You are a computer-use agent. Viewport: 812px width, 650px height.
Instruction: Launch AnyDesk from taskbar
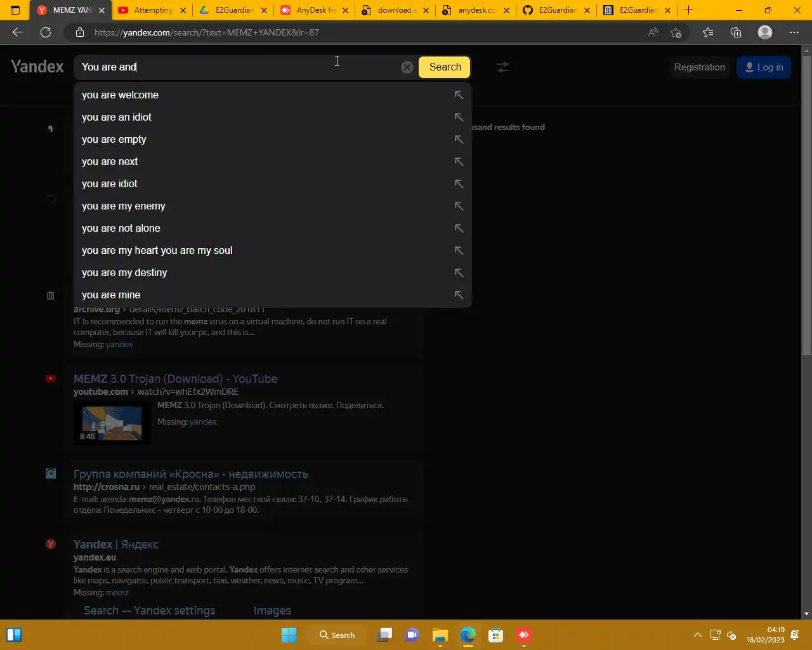524,635
